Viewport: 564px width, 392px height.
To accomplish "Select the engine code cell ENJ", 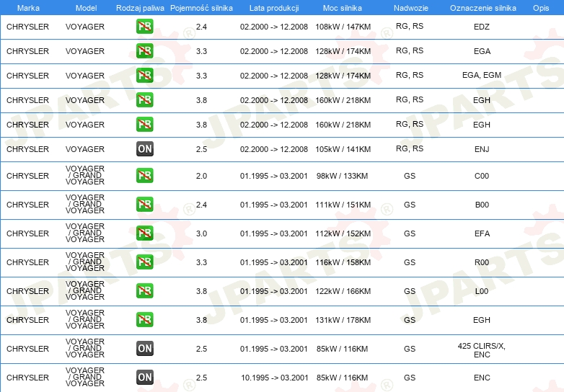I will [482, 149].
